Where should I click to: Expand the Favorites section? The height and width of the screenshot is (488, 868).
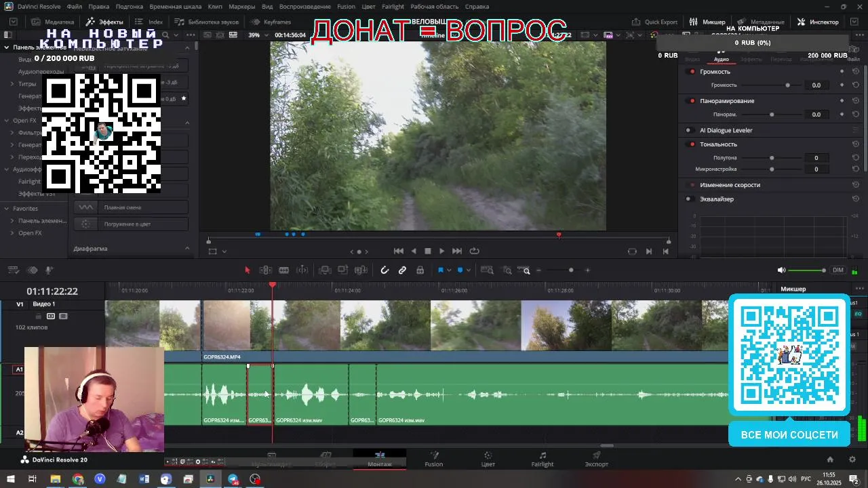coord(7,209)
